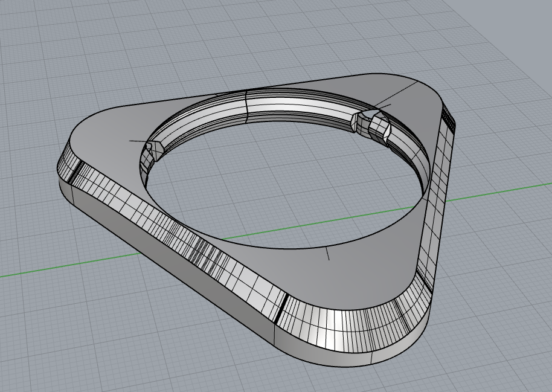Image resolution: width=552 pixels, height=392 pixels.
Task: Click the right side chamfered edge strip
Action: click(436, 198)
